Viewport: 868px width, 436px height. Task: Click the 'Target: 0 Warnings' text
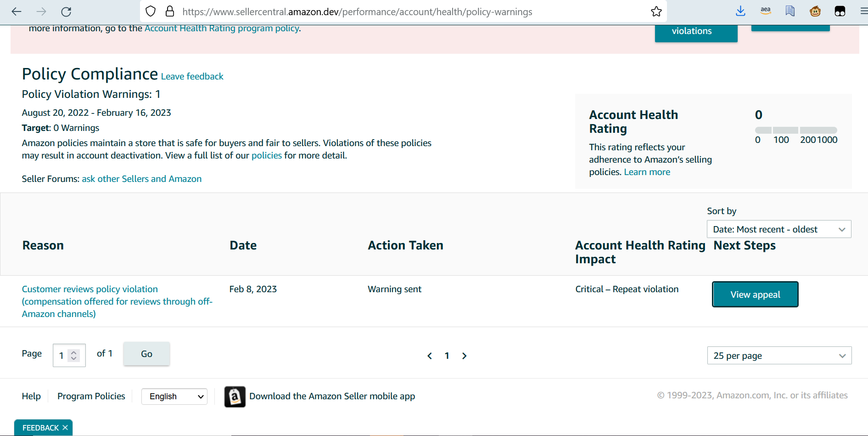61,128
